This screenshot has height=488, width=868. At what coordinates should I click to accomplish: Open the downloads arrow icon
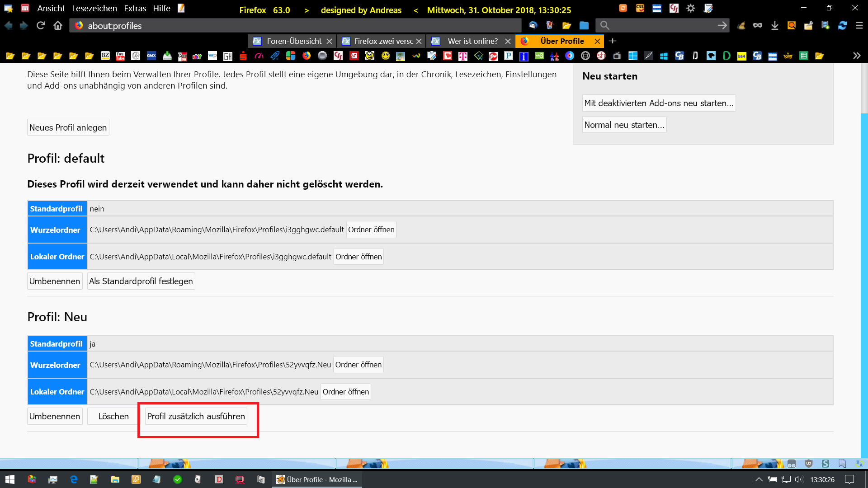[x=774, y=26]
